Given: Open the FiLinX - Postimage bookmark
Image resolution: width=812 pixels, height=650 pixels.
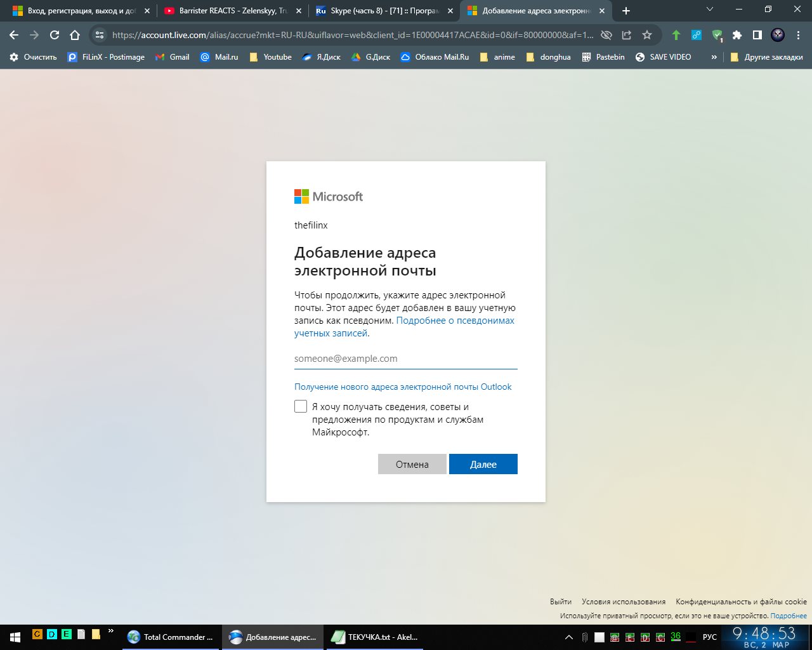Looking at the screenshot, I should [x=106, y=57].
